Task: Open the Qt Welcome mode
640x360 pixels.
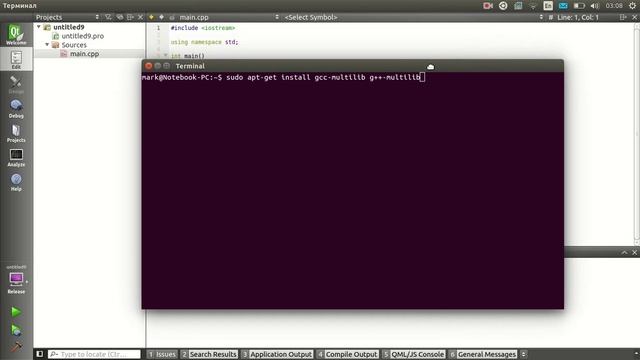Action: 16,34
